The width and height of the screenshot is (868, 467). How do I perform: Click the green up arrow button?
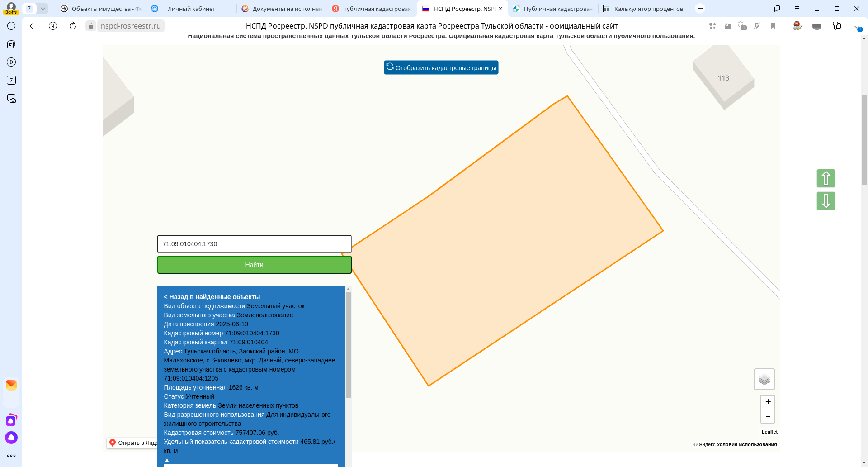click(x=826, y=178)
